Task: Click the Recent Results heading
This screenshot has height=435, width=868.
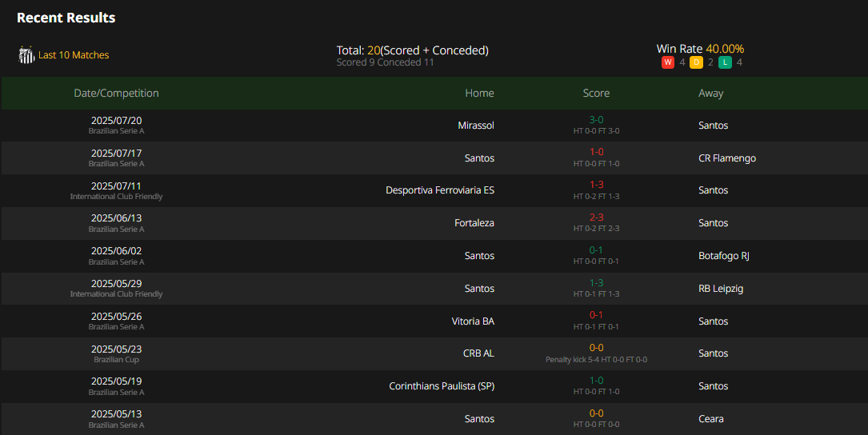Action: click(66, 18)
